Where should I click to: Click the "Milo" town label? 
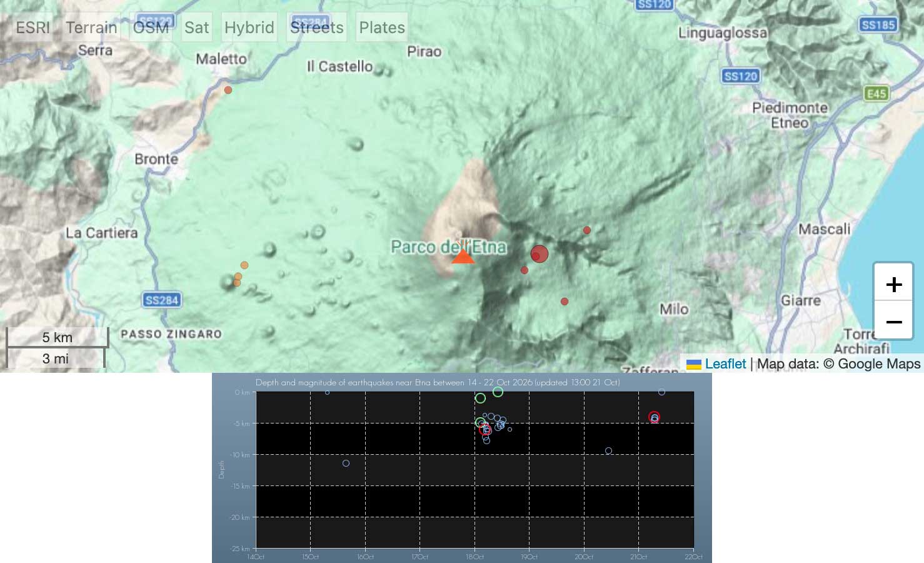point(674,309)
